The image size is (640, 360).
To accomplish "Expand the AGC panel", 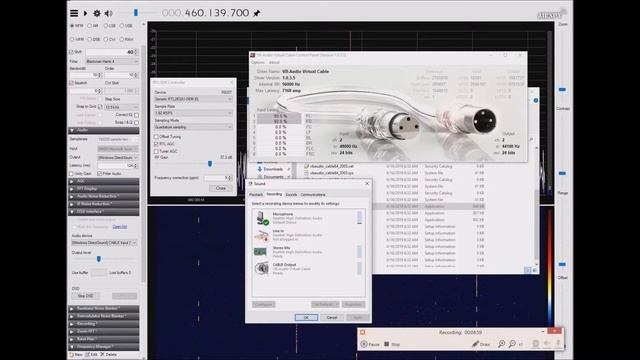I will point(103,181).
